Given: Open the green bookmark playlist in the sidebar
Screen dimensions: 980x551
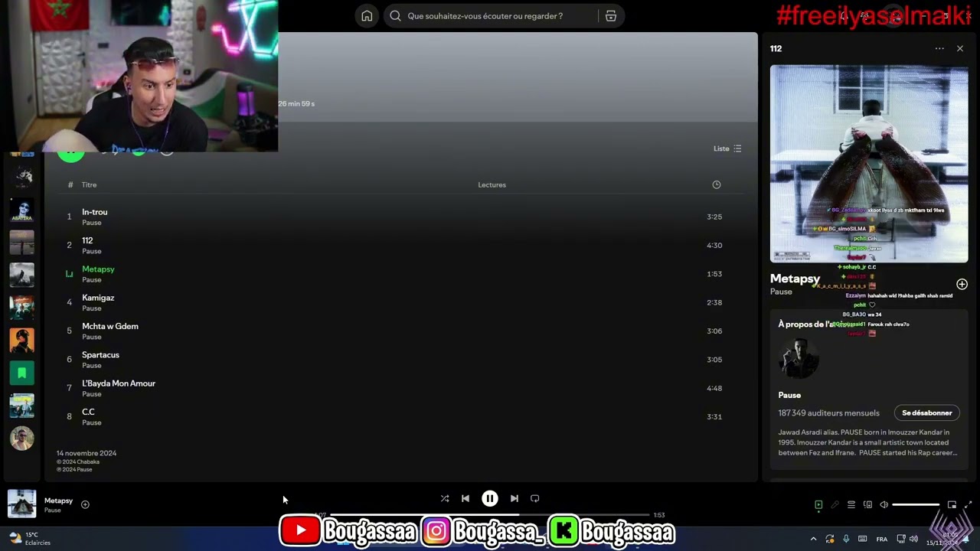Looking at the screenshot, I should pyautogui.click(x=21, y=373).
